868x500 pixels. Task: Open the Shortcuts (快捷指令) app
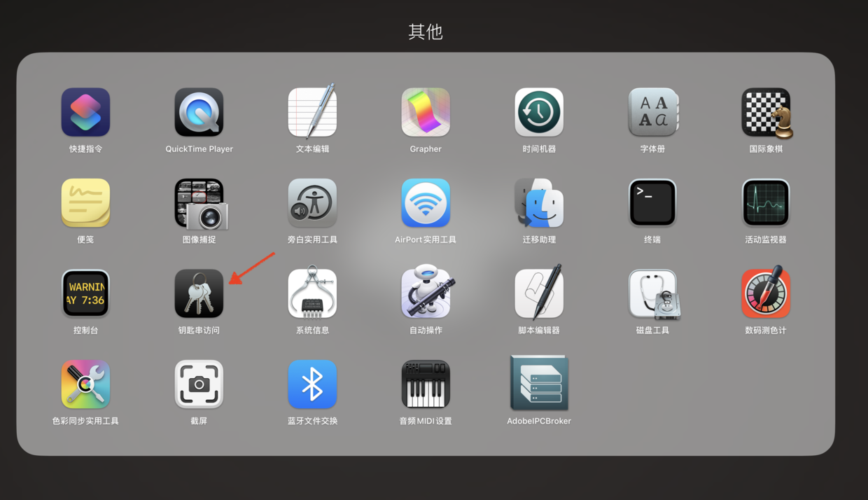click(x=85, y=112)
